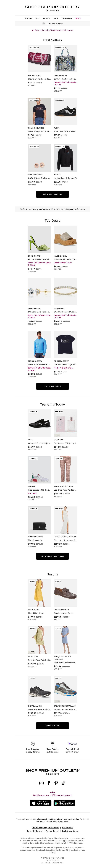Image resolution: width=105 pixels, height=868 pixels.
Task: Click the Shop Best Sellers button
Action: tap(52, 194)
